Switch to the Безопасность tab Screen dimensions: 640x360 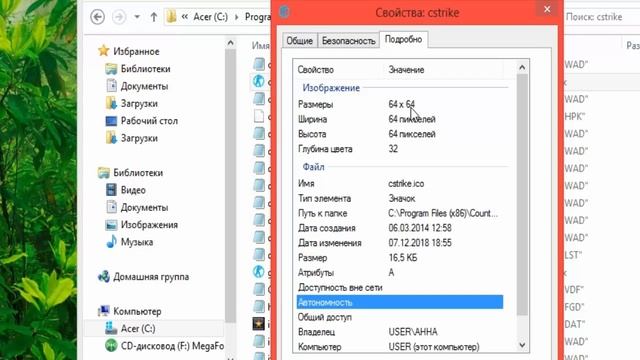pos(348,41)
